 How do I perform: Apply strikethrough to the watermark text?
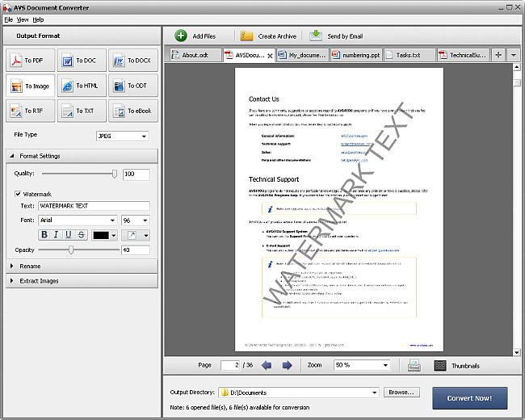(82, 235)
